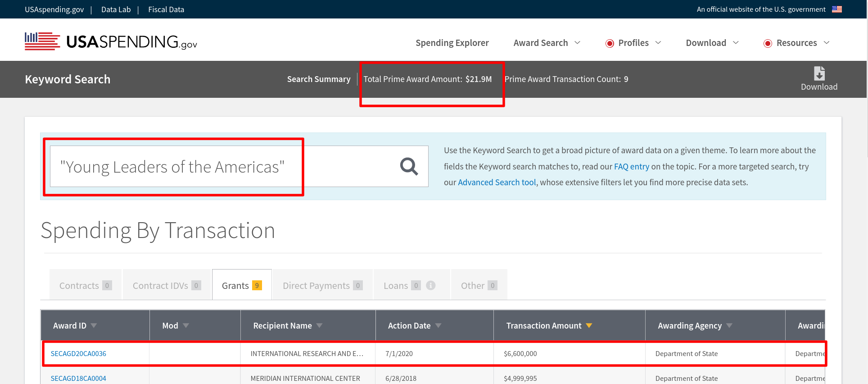Open the Fiscal Data link
Screen dimensions: 868x384
tap(166, 9)
